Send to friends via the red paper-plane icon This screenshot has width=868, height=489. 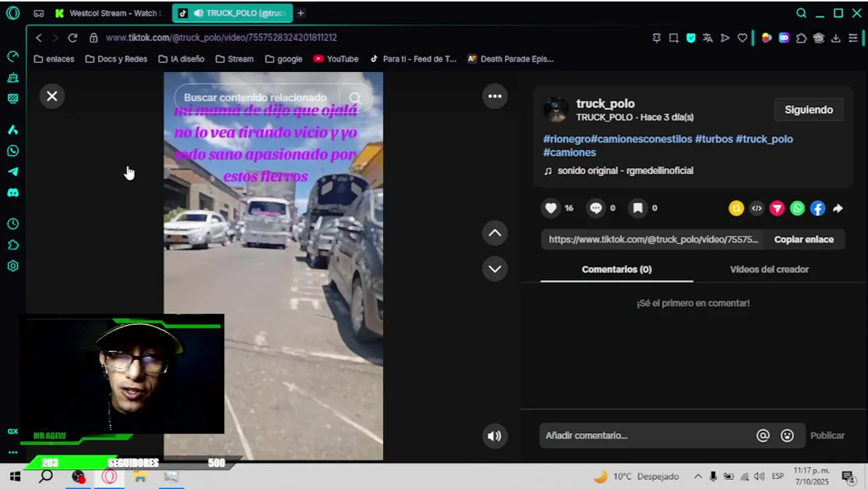click(x=777, y=209)
